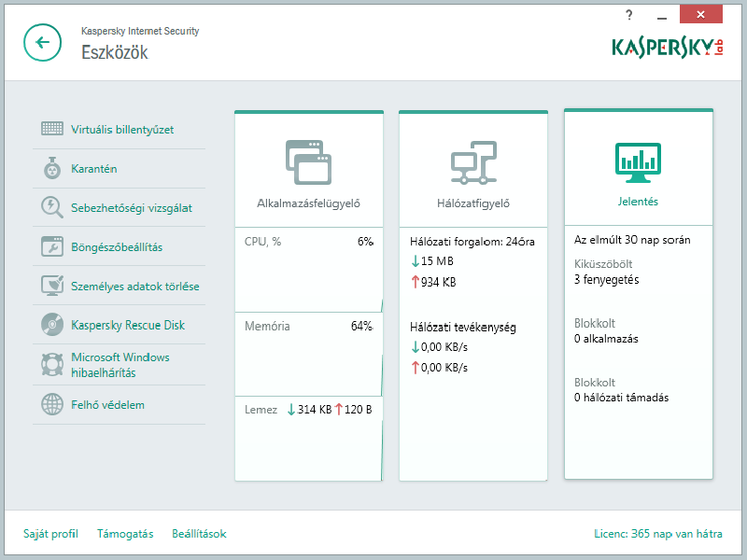
Task: Click Hálózati tevékenység heading
Action: [463, 328]
